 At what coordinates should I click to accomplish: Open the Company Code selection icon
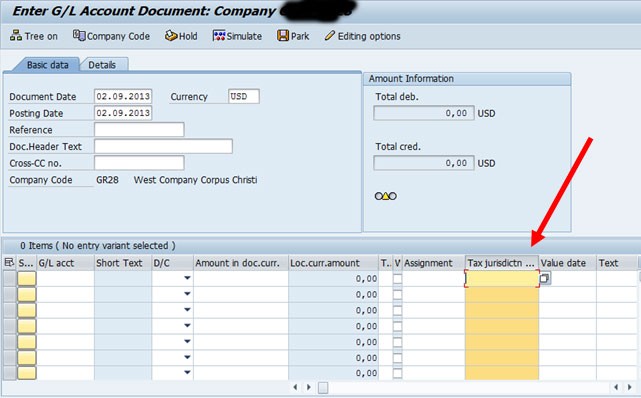pos(79,36)
